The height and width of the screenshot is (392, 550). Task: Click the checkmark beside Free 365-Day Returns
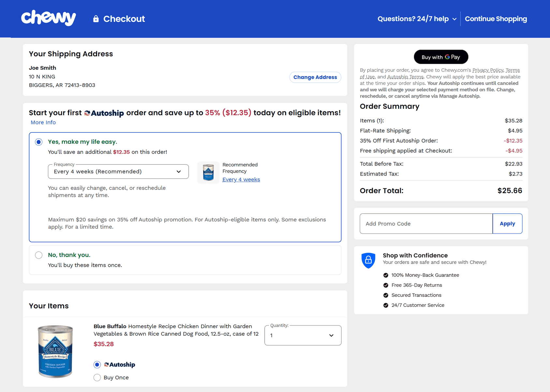[386, 285]
